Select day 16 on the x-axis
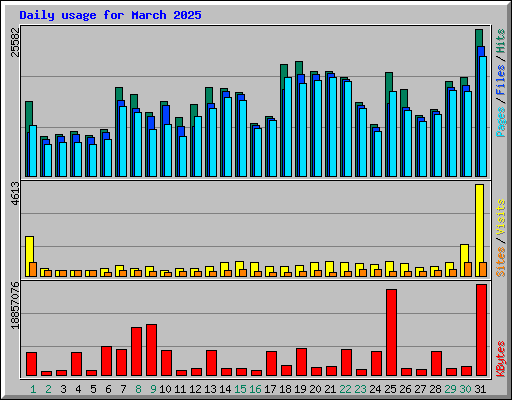The width and height of the screenshot is (512, 400). (255, 389)
